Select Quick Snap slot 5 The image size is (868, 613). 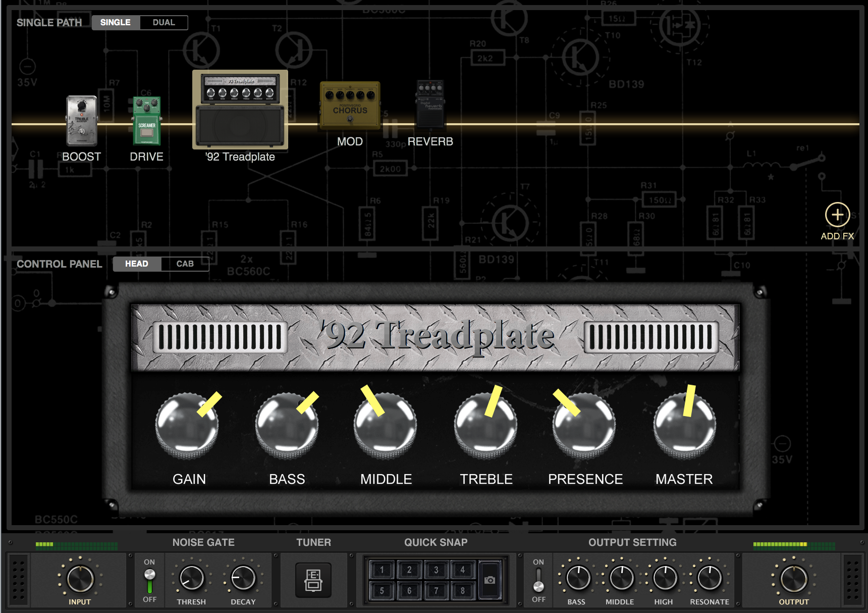[382, 591]
